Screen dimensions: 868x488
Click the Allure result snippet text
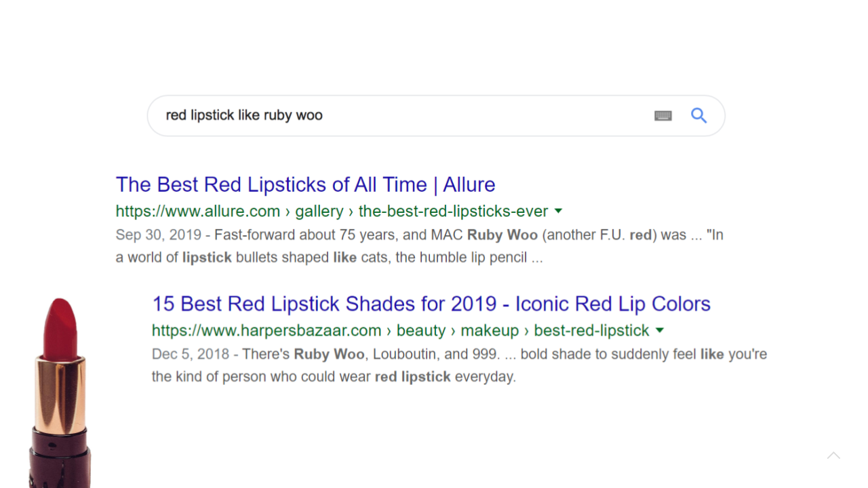420,246
